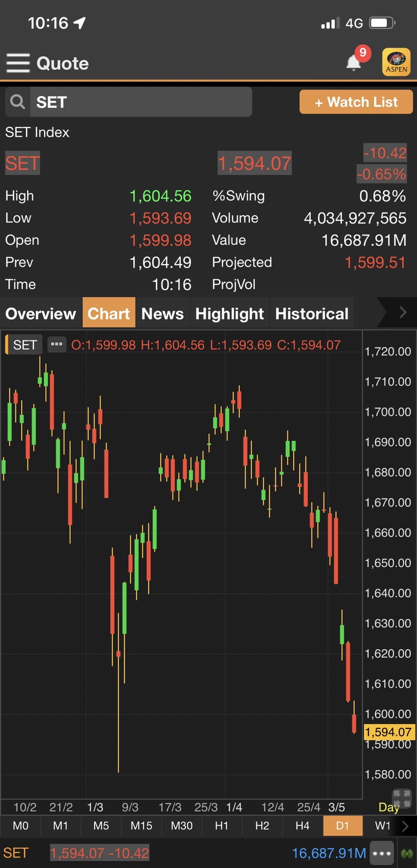Image resolution: width=417 pixels, height=868 pixels.
Task: Add SET to Watch List
Action: click(x=356, y=102)
